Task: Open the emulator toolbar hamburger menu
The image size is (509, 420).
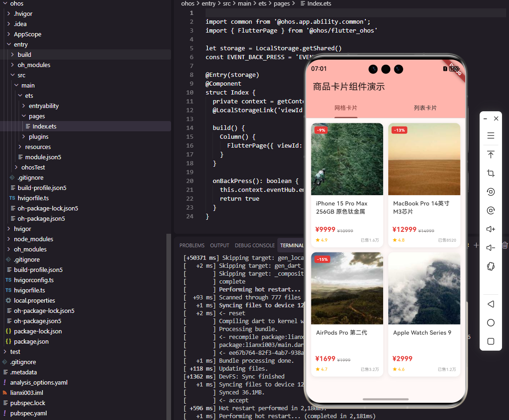Action: pyautogui.click(x=490, y=135)
